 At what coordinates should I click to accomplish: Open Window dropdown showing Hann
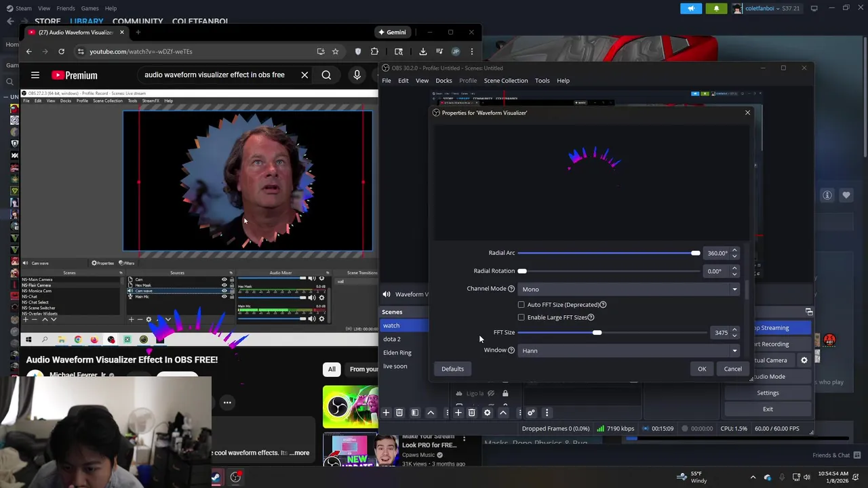629,350
